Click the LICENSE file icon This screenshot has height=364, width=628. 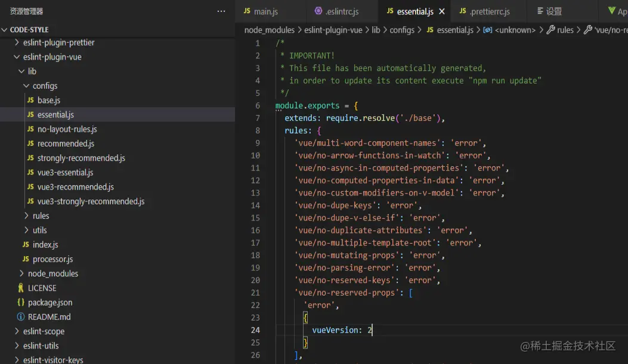tap(21, 288)
